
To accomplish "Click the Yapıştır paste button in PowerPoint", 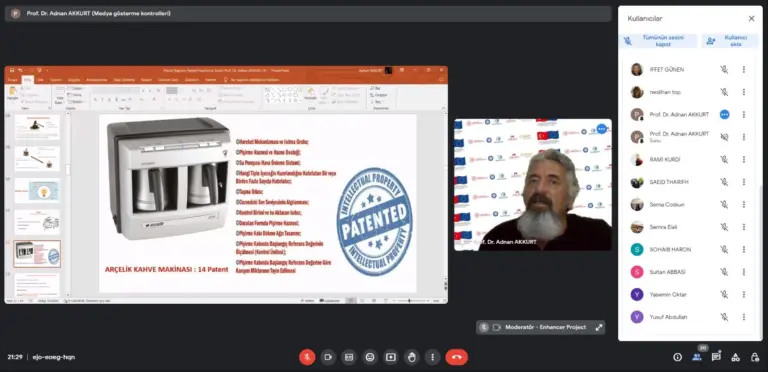I will (12, 93).
